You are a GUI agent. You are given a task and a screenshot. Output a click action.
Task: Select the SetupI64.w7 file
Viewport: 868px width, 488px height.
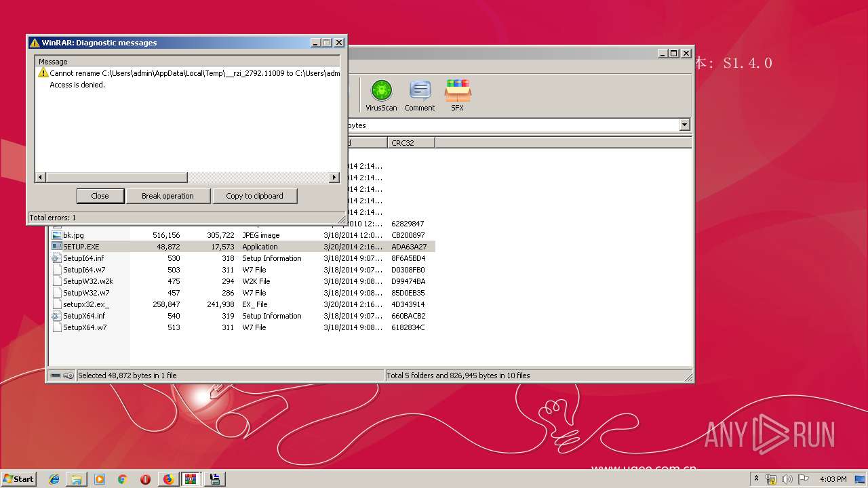243,270
